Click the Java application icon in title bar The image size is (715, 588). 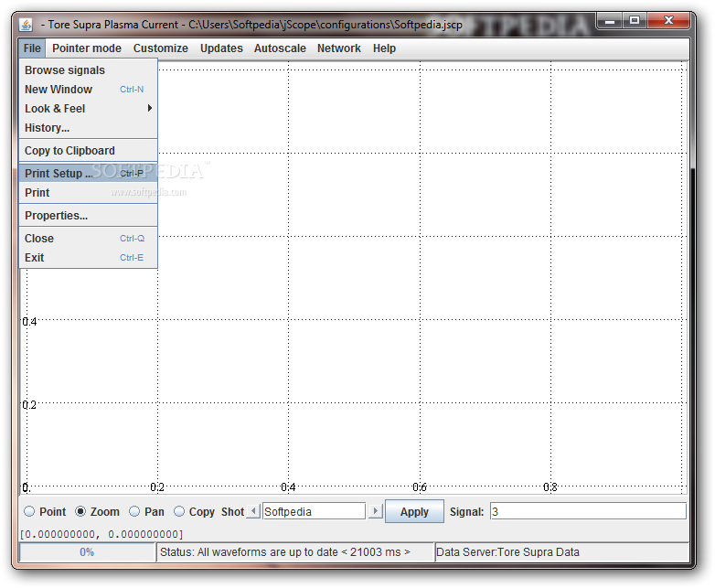(x=26, y=25)
